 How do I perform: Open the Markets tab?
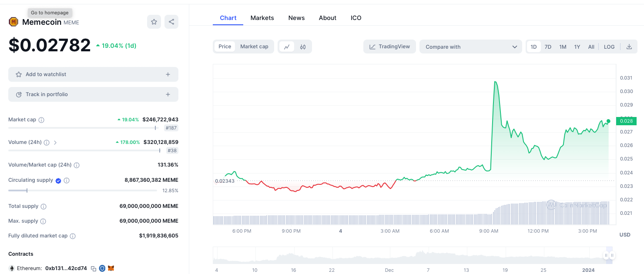262,18
